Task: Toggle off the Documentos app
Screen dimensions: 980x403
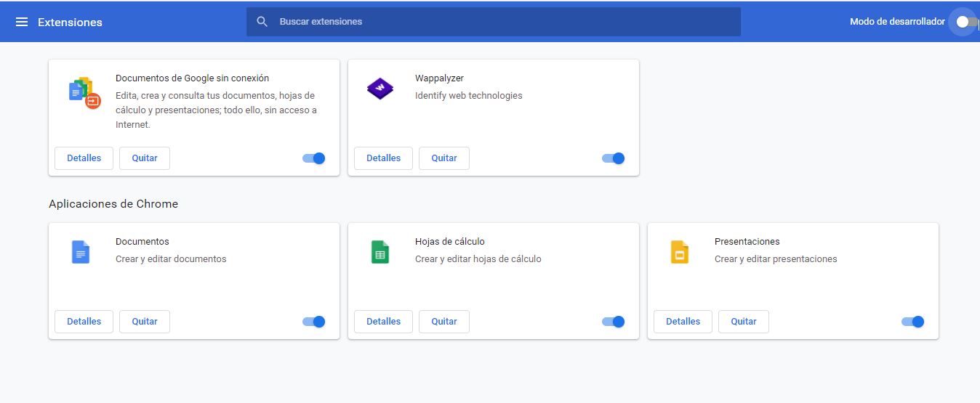Action: (x=314, y=322)
